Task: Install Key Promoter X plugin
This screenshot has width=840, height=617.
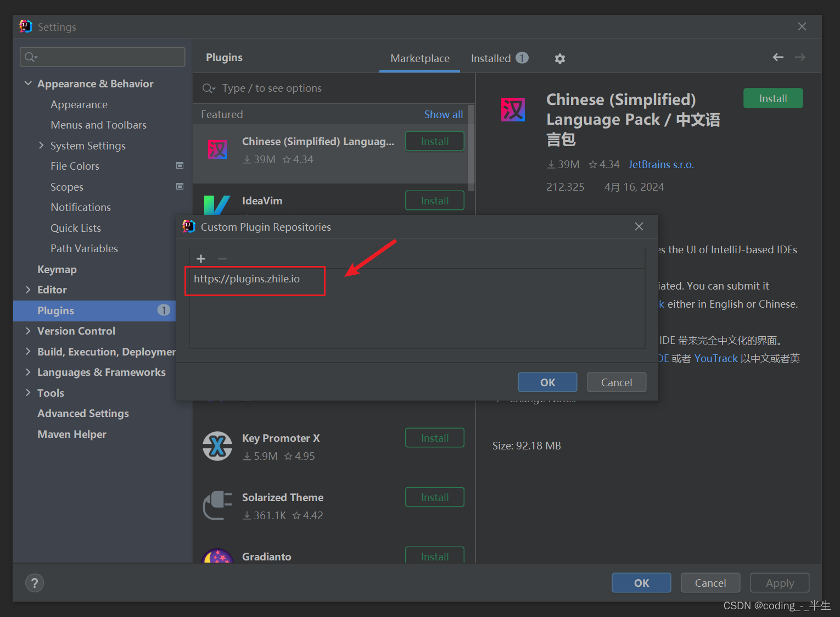Action: pos(435,438)
